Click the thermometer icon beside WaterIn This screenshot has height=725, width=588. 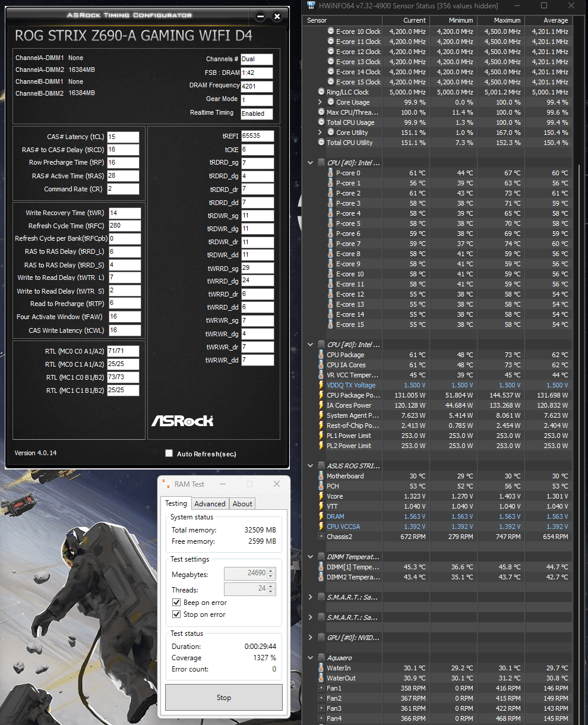coord(321,668)
